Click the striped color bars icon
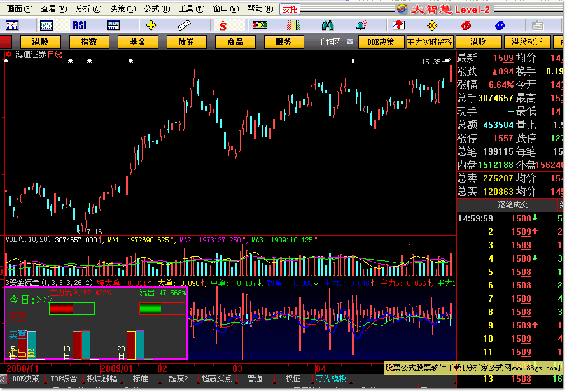Viewport: 567px width, 392px height. (x=293, y=25)
